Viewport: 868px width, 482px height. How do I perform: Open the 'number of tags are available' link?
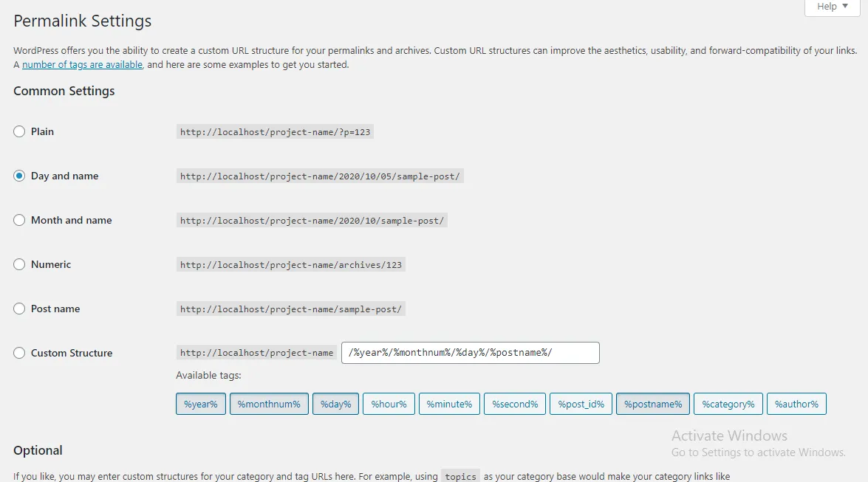(82, 65)
